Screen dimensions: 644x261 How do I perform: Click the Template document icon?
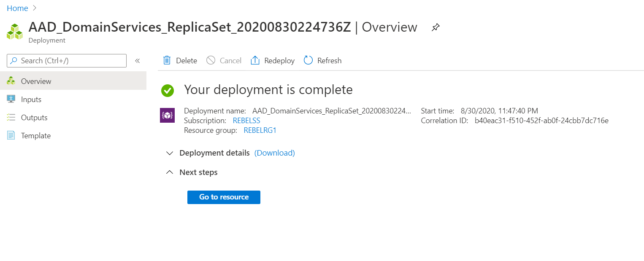pyautogui.click(x=11, y=135)
